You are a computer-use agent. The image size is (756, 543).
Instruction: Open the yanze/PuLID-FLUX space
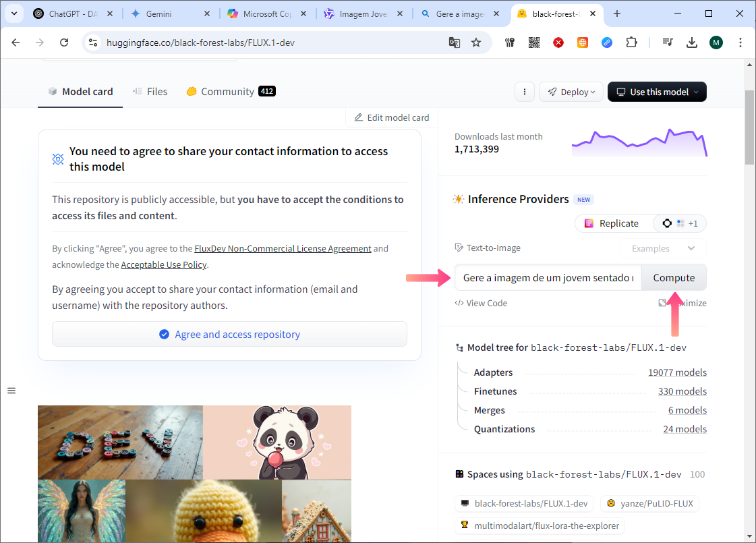650,503
